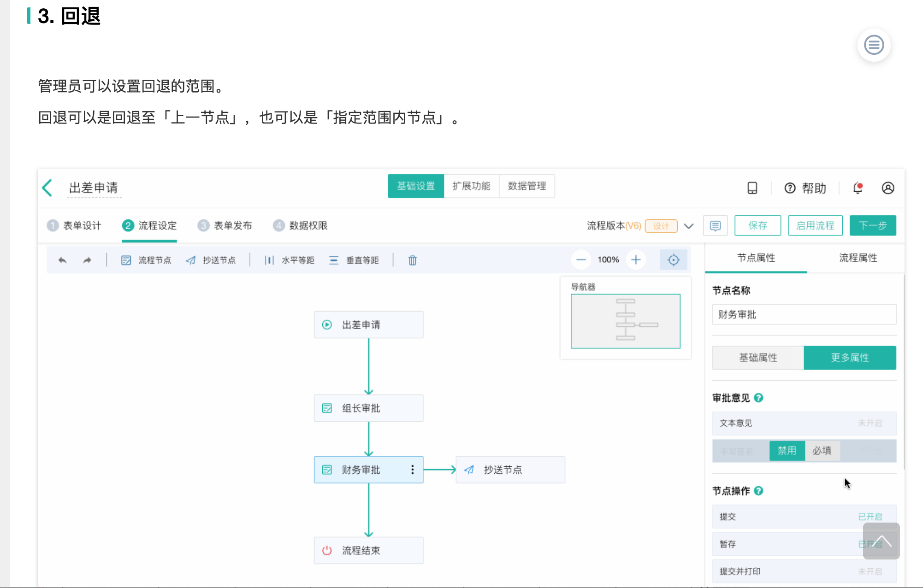Apply 水平等距 horizontal spacing

tap(290, 260)
